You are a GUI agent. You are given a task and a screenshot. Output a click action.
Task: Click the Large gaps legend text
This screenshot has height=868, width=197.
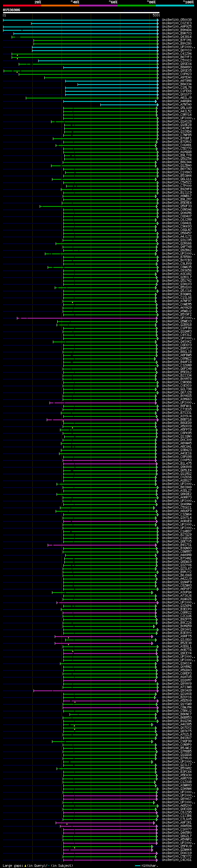[13, 865]
